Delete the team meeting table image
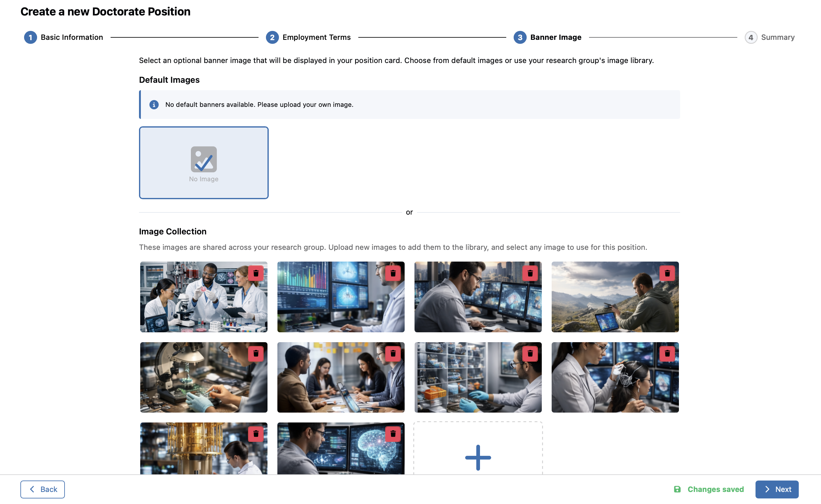 coord(393,354)
